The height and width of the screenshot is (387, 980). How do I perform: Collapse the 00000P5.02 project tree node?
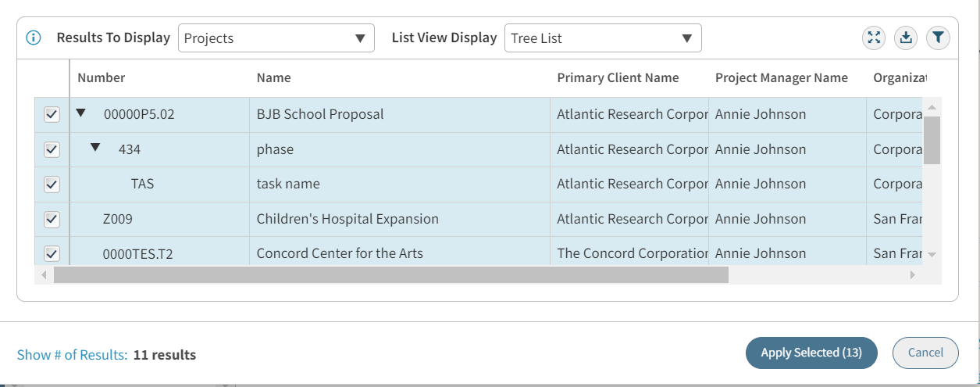[x=80, y=113]
